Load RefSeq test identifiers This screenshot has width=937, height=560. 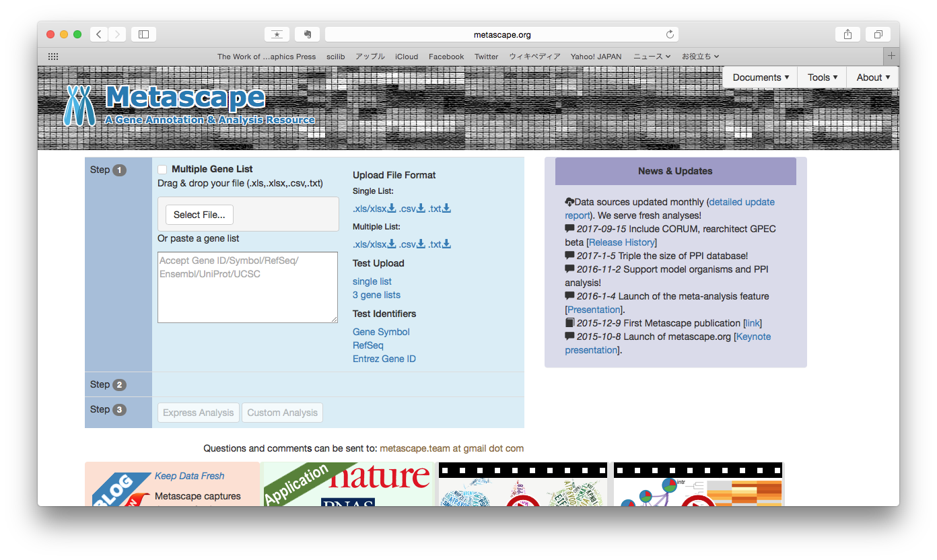(368, 345)
